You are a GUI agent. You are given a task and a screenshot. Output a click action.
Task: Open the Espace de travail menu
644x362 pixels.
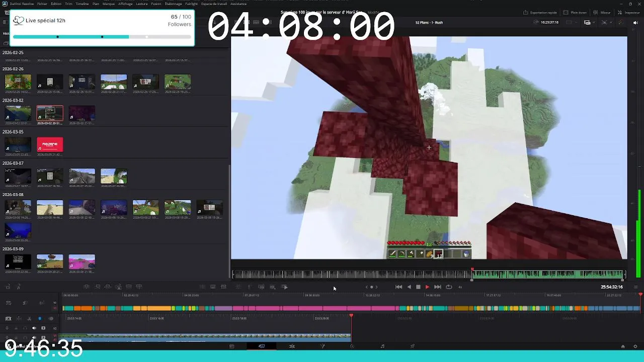214,4
